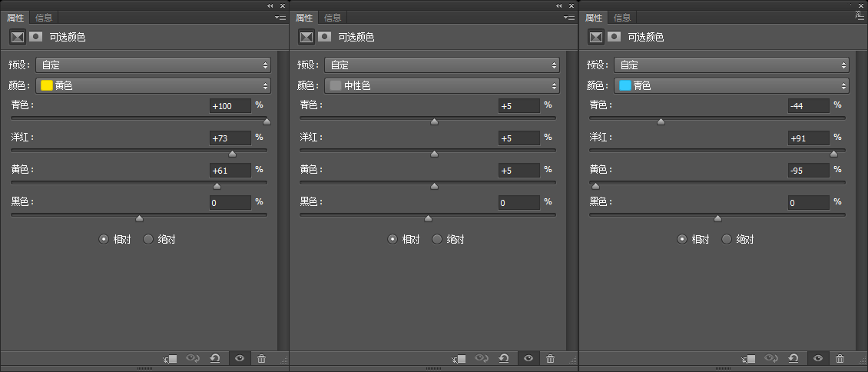Switch to 信息 tab in the 黄色 panel

(x=43, y=18)
